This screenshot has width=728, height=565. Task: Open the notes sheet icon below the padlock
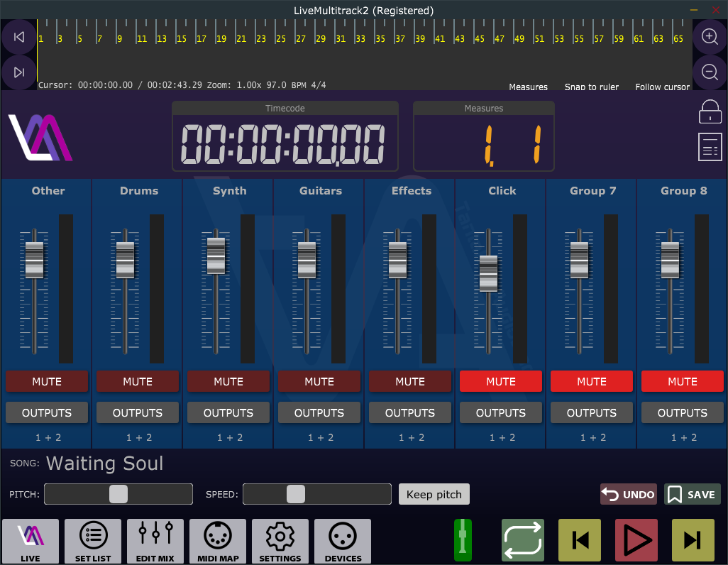710,147
